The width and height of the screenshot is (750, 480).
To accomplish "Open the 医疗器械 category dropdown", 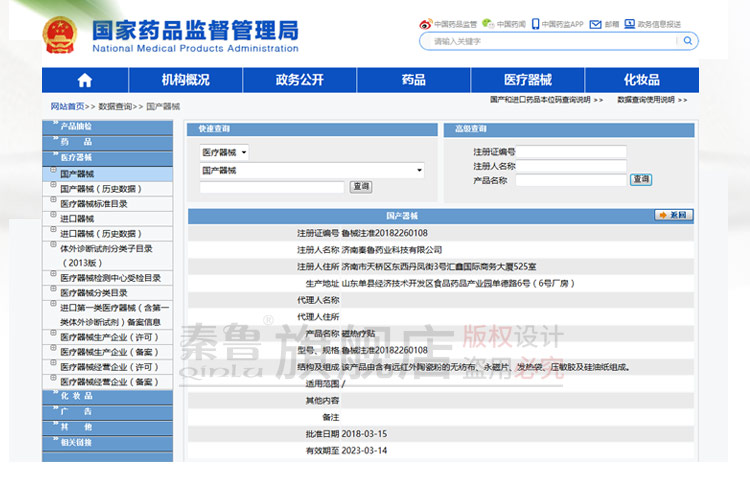I will 224,153.
